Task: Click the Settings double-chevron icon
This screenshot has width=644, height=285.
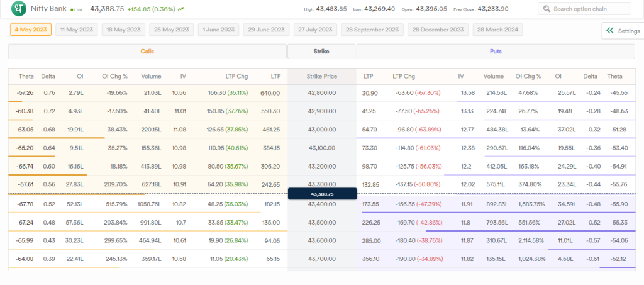Action: click(x=610, y=31)
